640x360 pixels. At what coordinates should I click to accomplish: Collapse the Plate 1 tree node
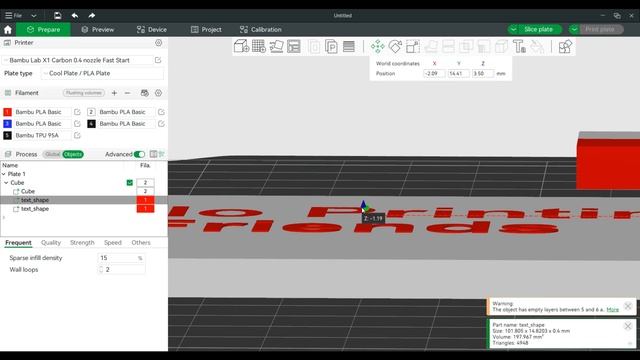click(x=4, y=174)
